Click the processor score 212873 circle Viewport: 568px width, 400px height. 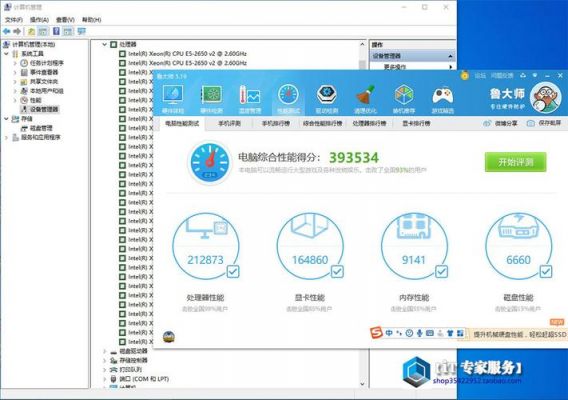click(x=205, y=246)
